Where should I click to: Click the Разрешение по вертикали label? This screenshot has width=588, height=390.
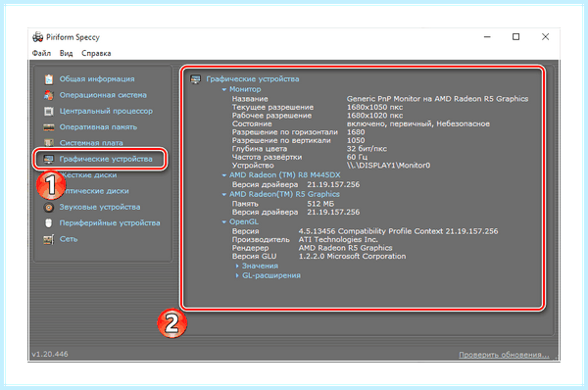coord(281,141)
